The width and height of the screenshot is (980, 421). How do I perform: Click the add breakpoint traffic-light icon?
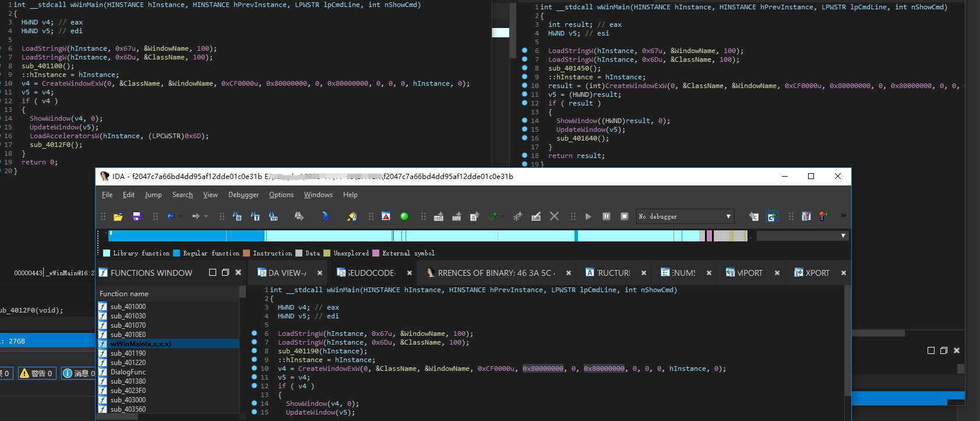point(824,216)
